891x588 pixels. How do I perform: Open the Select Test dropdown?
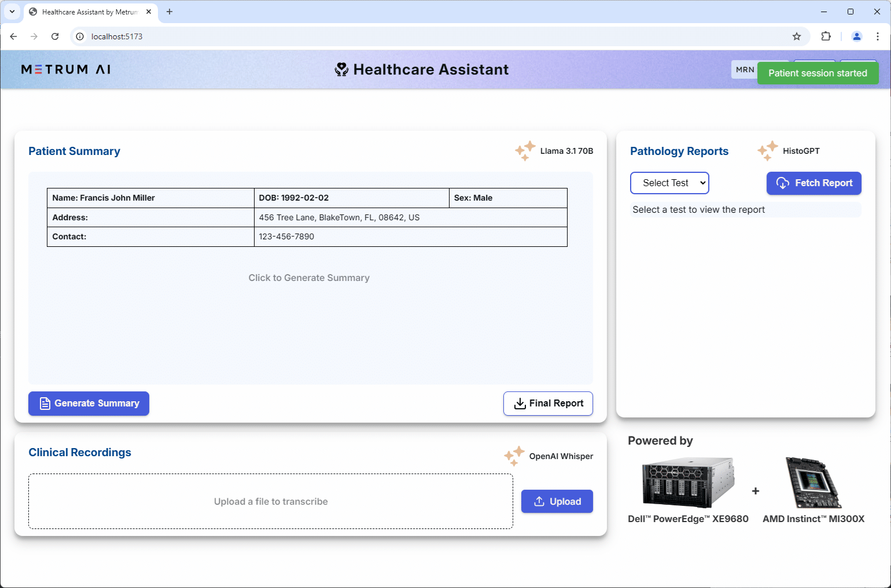(669, 183)
